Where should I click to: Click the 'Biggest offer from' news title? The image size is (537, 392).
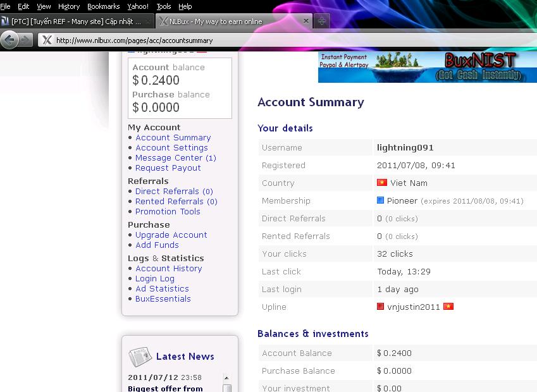(165, 388)
